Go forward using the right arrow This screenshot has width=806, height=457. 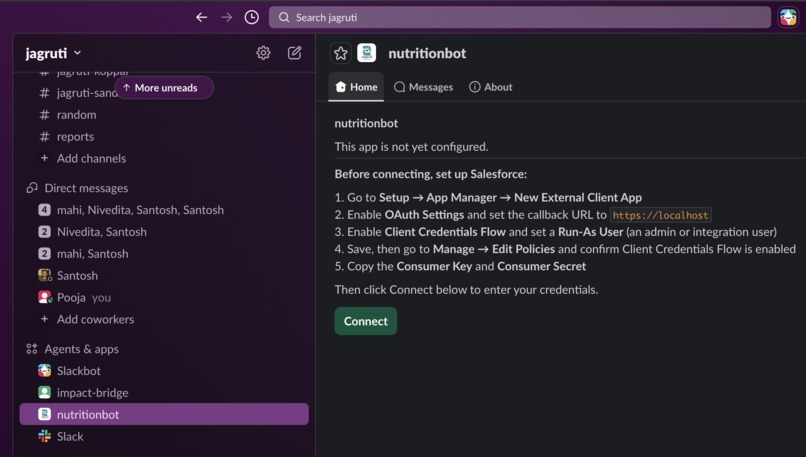pos(227,17)
